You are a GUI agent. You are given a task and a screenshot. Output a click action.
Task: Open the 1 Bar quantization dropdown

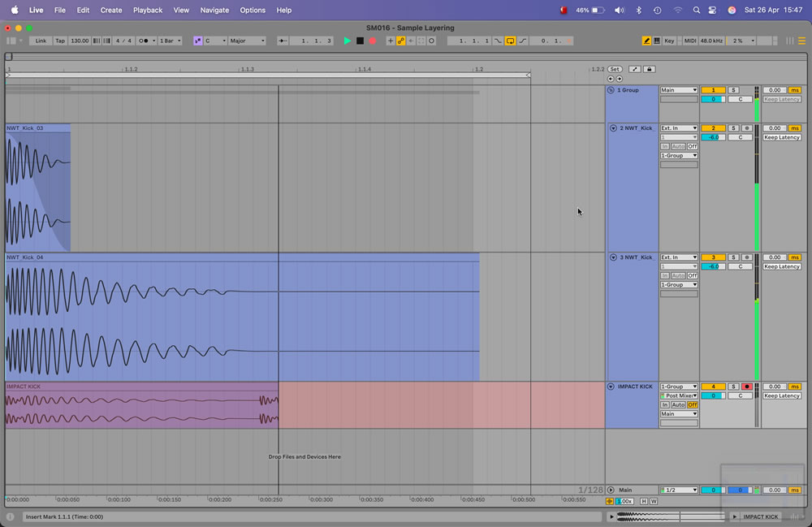coord(170,41)
